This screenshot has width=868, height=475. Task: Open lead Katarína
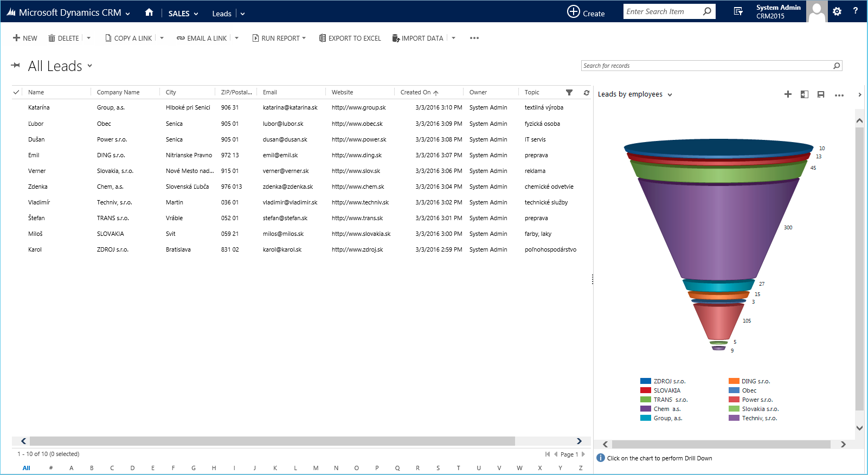click(38, 107)
